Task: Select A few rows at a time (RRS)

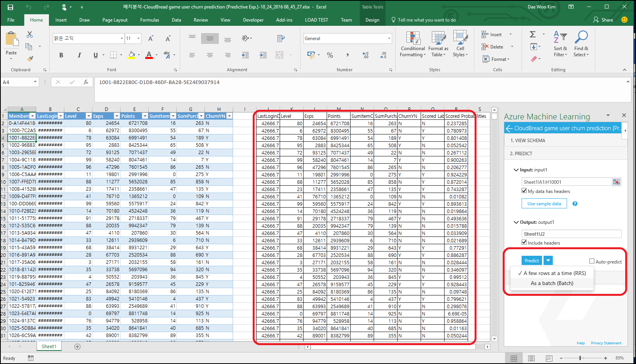Action: click(552, 273)
